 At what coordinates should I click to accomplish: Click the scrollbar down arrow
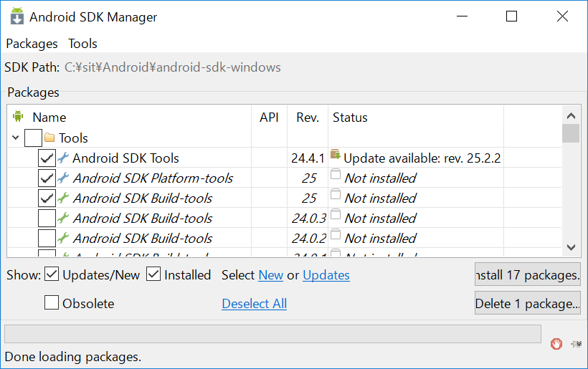571,247
